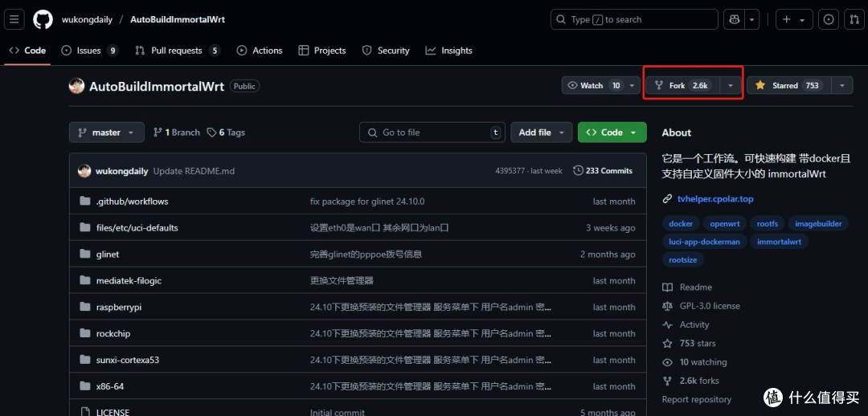This screenshot has height=416, width=868.
Task: Open the x86-64 folder
Action: pos(110,386)
